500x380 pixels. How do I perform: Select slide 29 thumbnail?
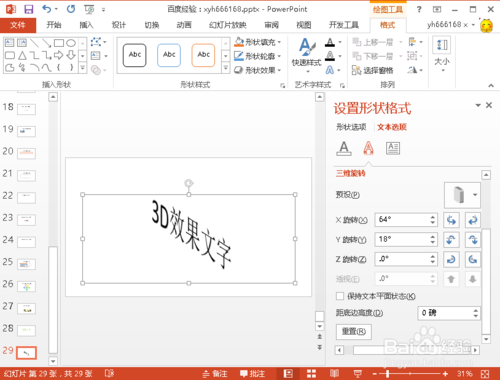point(27,353)
